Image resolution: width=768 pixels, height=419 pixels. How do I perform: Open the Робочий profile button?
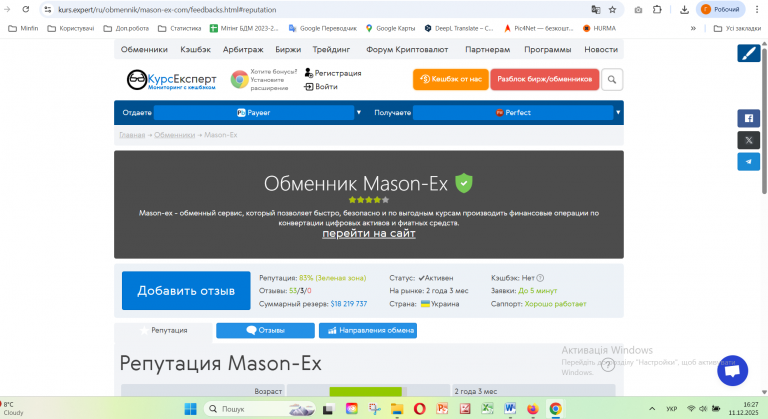tap(720, 9)
